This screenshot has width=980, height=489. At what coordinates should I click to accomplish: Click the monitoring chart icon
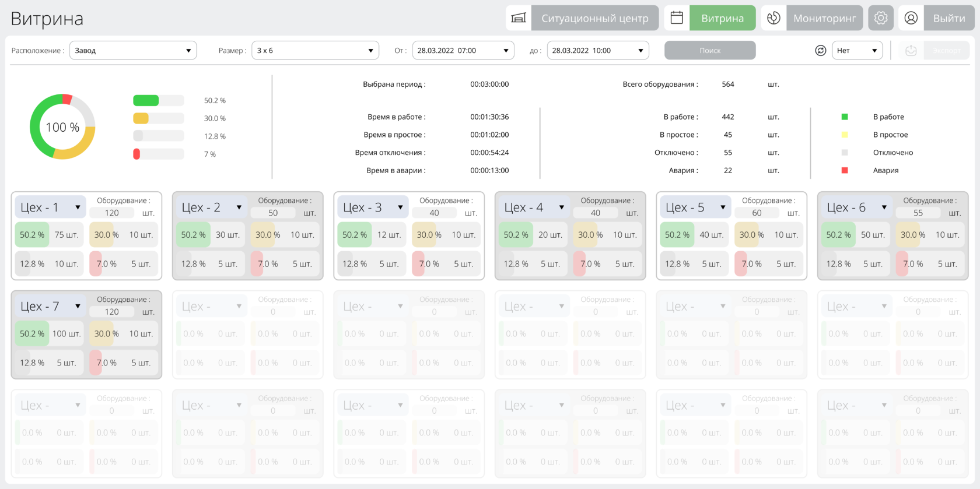pyautogui.click(x=773, y=18)
